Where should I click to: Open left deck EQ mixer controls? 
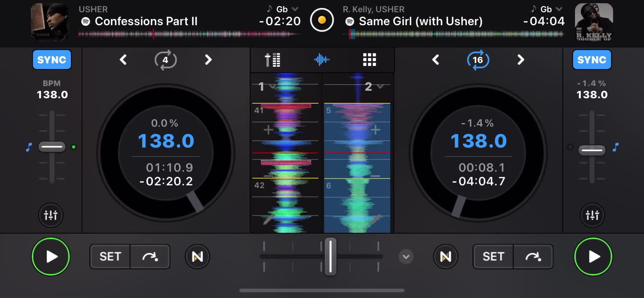(51, 215)
